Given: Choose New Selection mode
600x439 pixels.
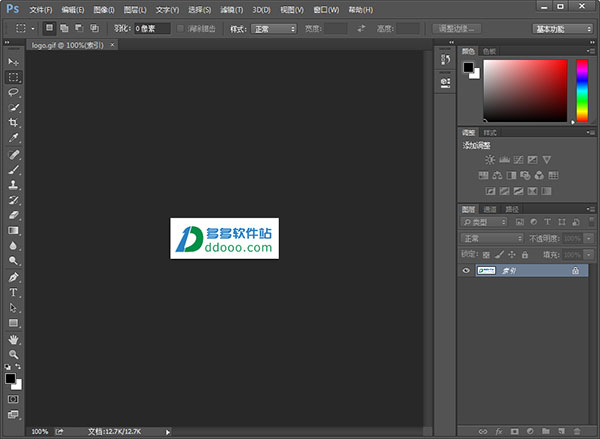Looking at the screenshot, I should point(49,28).
